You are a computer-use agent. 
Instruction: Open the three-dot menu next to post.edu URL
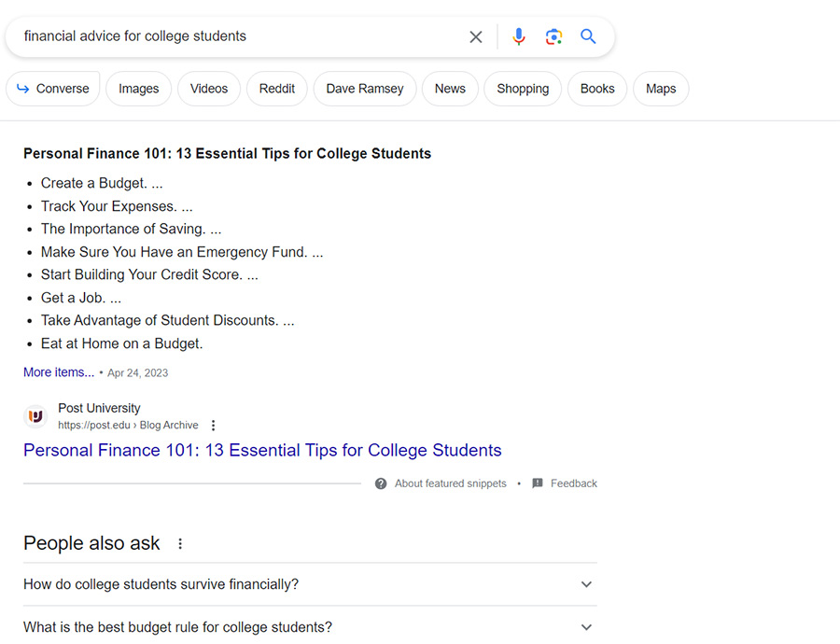pos(213,426)
